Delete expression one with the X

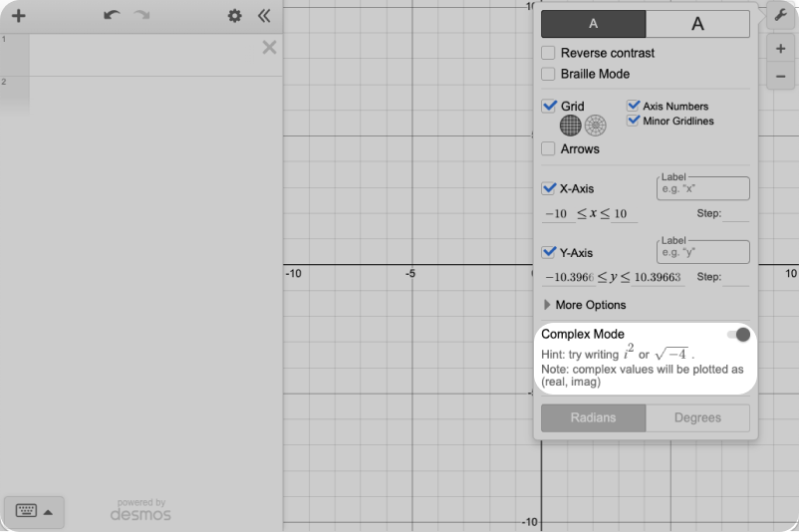point(269,47)
